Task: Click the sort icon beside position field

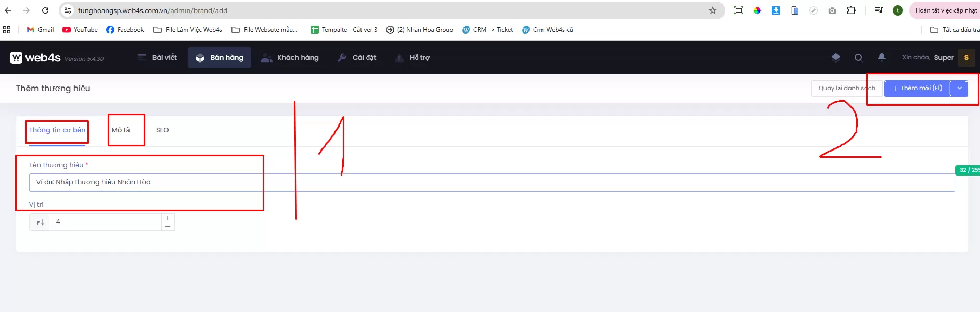Action: (x=40, y=222)
